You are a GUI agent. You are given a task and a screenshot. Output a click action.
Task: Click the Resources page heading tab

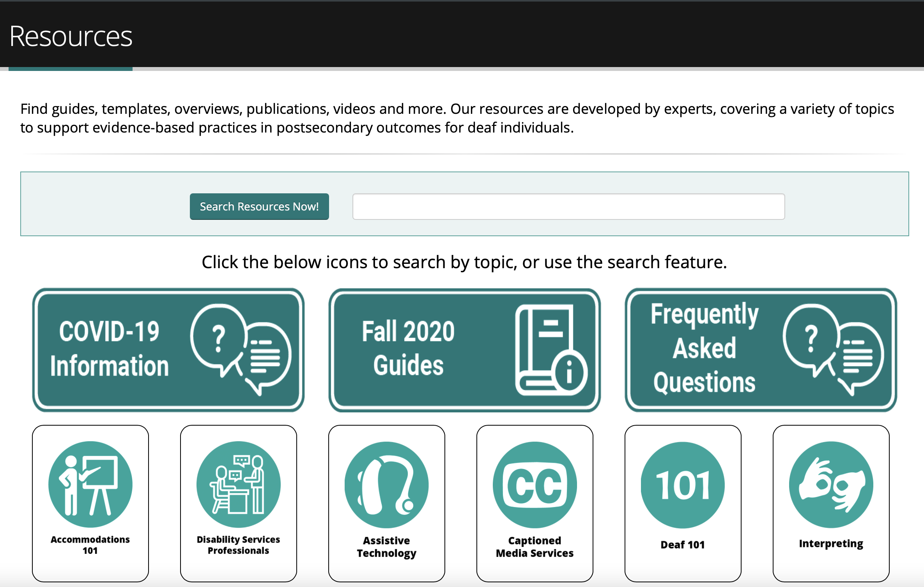(71, 36)
